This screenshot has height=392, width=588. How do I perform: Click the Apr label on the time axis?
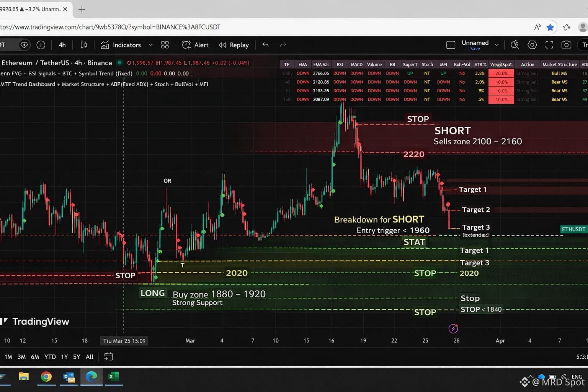coord(500,340)
